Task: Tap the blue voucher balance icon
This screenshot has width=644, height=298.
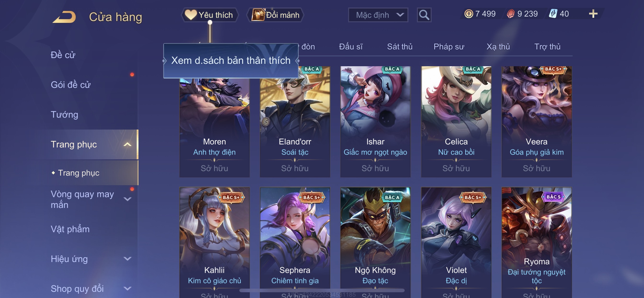Action: point(552,13)
